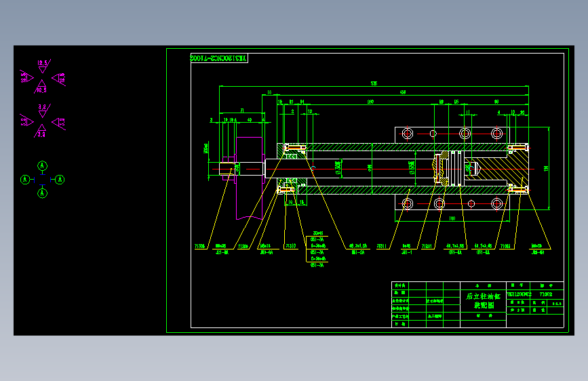Select the YB3120CNC2 model cell in title block
The image size is (588, 381).
518,294
